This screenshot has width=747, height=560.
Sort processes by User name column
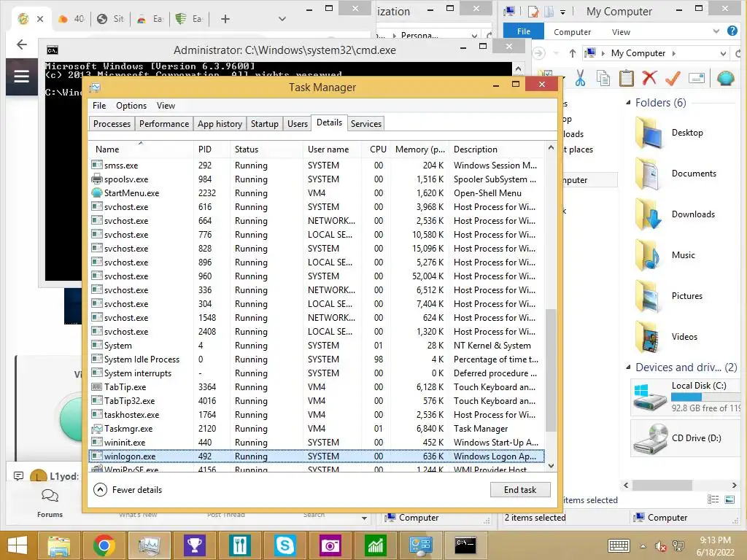pos(332,149)
